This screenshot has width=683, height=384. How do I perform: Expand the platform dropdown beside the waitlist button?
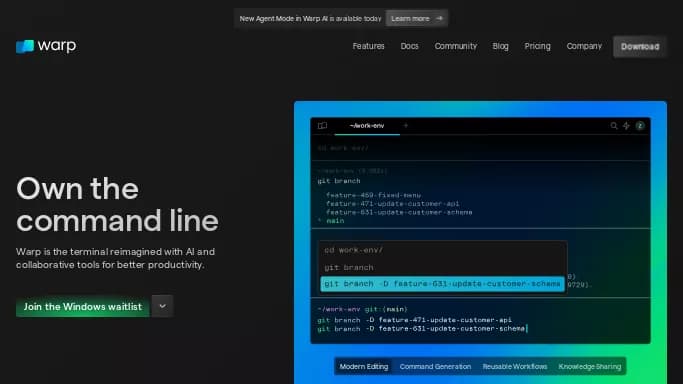[162, 306]
